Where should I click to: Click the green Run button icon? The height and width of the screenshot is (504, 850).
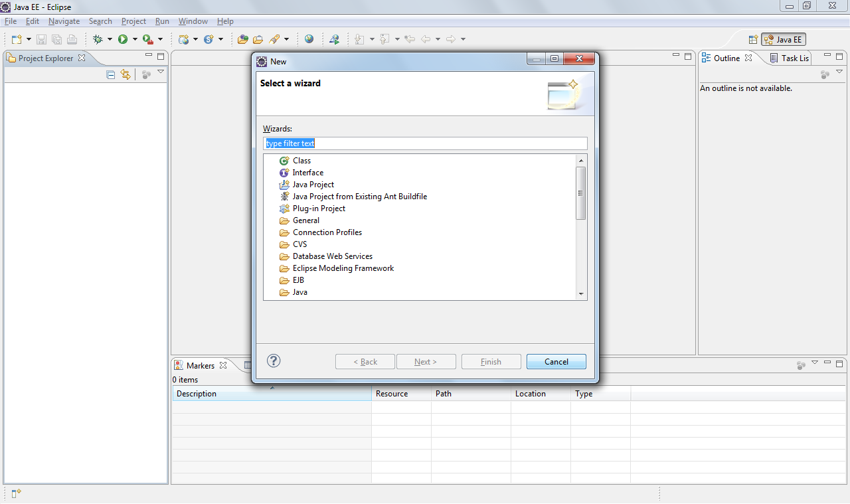[123, 39]
